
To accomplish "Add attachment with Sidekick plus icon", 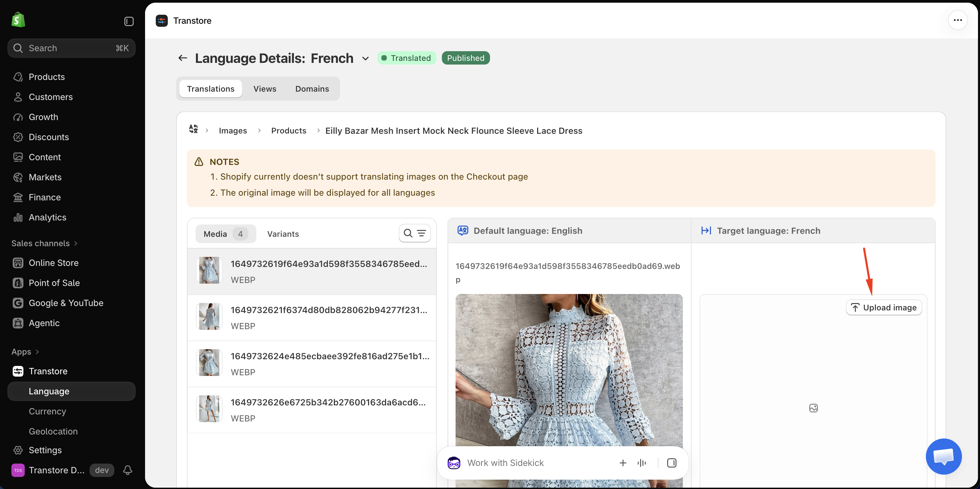I will pos(623,463).
